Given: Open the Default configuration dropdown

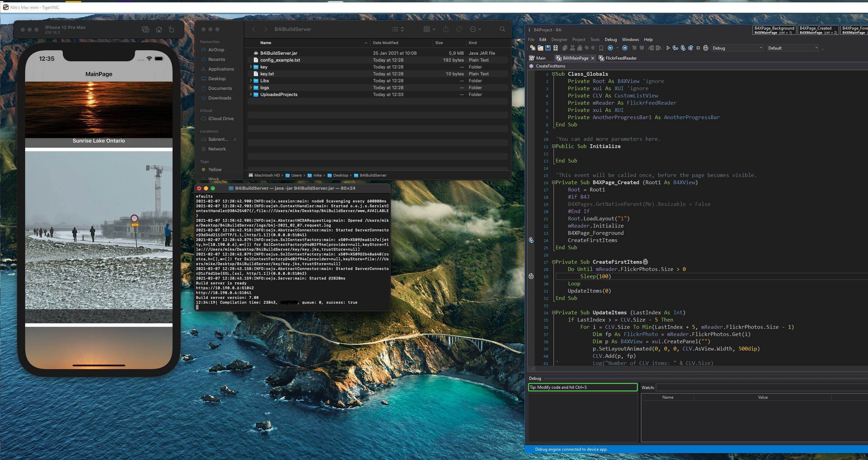Looking at the screenshot, I should tap(792, 48).
